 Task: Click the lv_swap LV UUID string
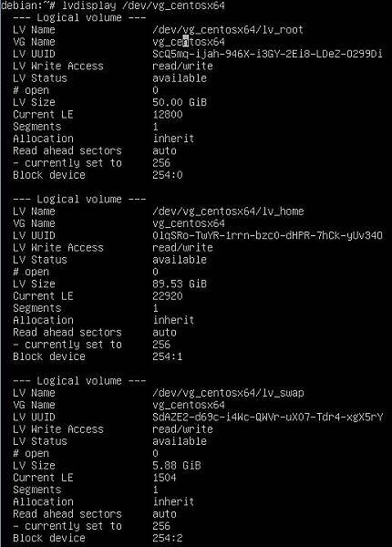click(267, 417)
